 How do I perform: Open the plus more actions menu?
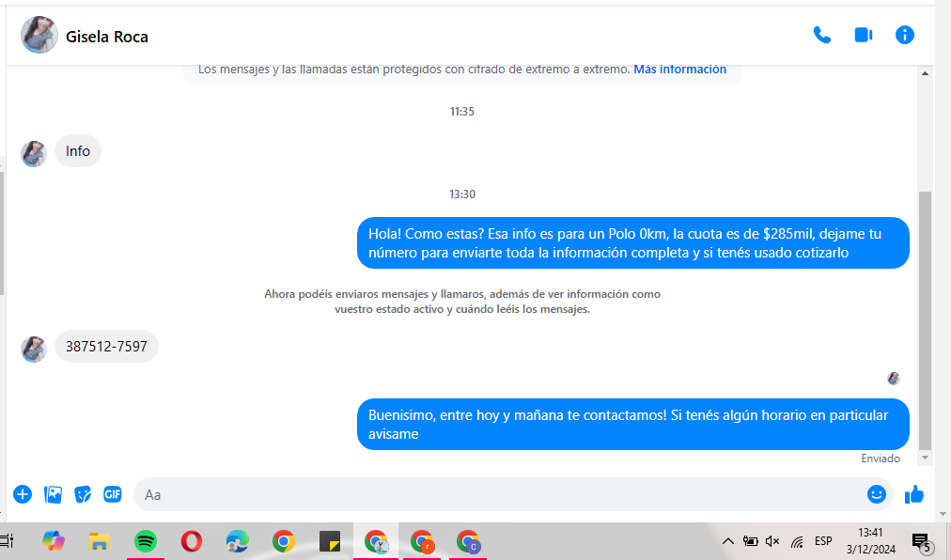(x=23, y=494)
